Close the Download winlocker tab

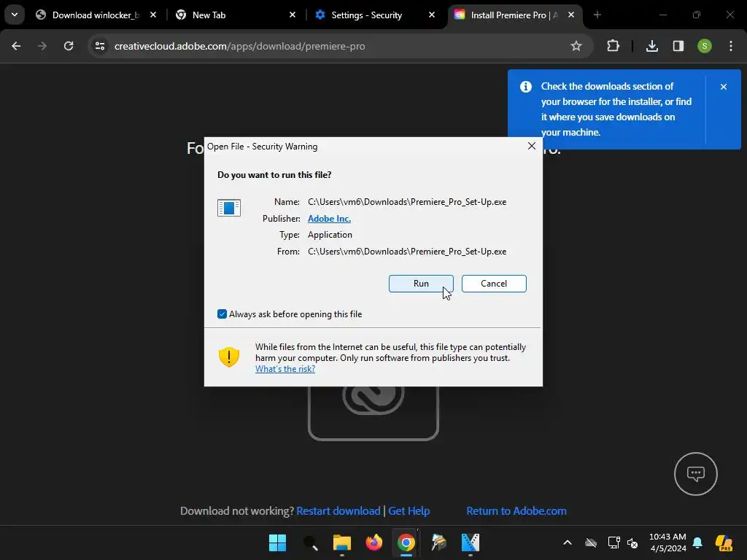pos(153,15)
